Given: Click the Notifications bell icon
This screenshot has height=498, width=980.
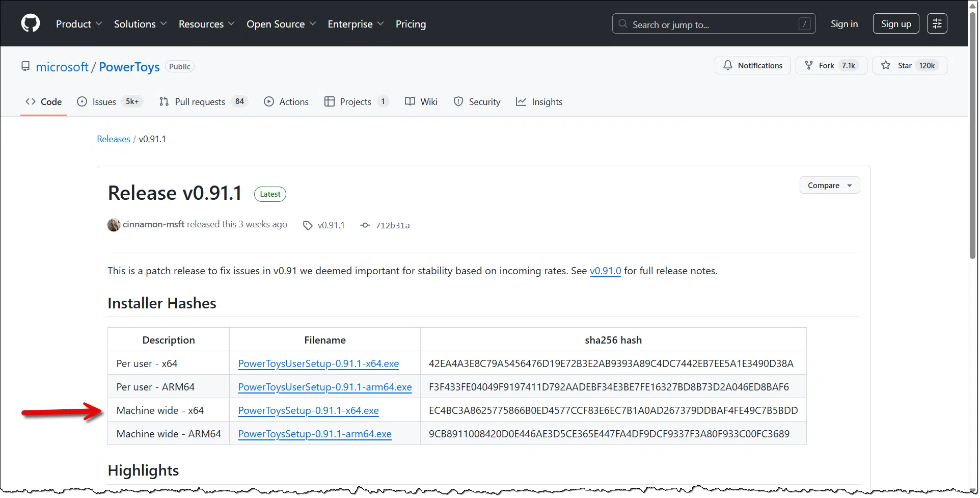Looking at the screenshot, I should tap(728, 65).
